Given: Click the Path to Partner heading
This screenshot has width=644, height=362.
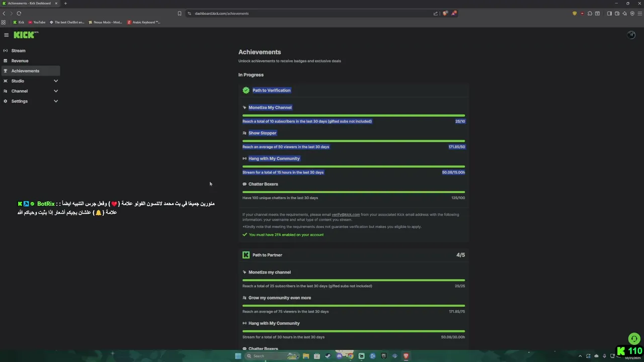Looking at the screenshot, I should [267, 255].
